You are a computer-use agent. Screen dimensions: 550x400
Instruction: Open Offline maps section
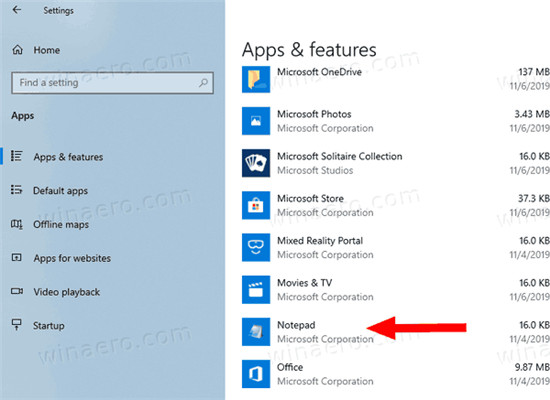[x=61, y=224]
